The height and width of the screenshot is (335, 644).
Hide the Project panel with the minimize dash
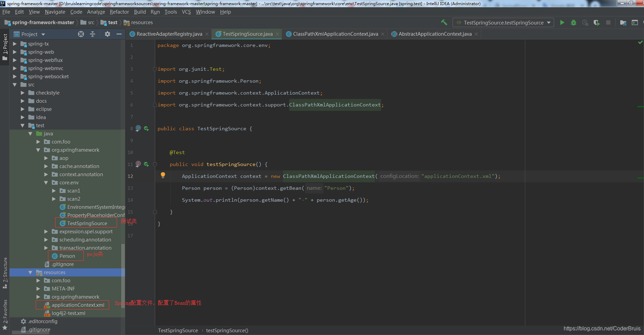119,34
